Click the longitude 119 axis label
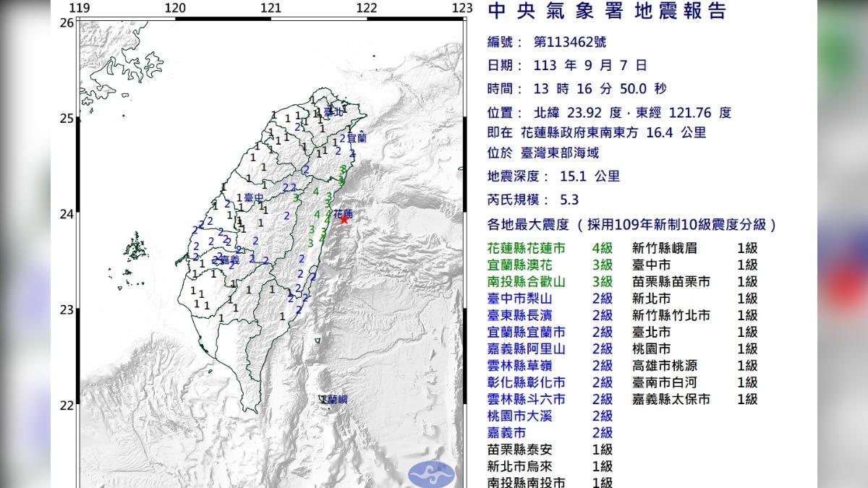This screenshot has height=488, width=868. tap(80, 8)
